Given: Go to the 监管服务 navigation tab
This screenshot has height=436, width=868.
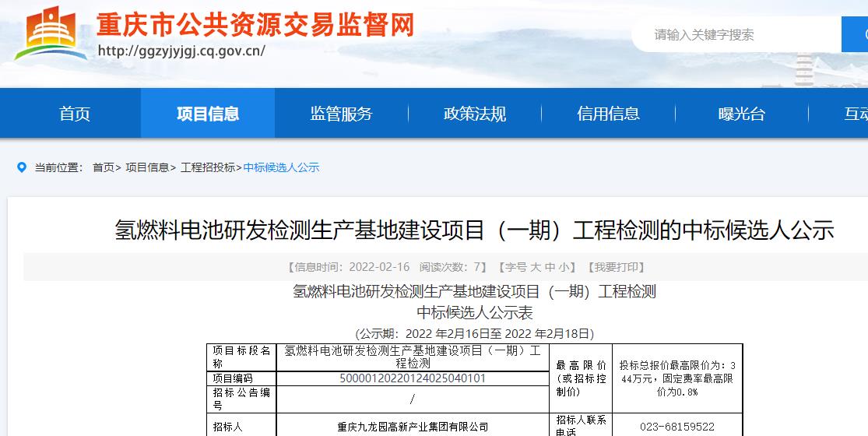Looking at the screenshot, I should pyautogui.click(x=341, y=114).
